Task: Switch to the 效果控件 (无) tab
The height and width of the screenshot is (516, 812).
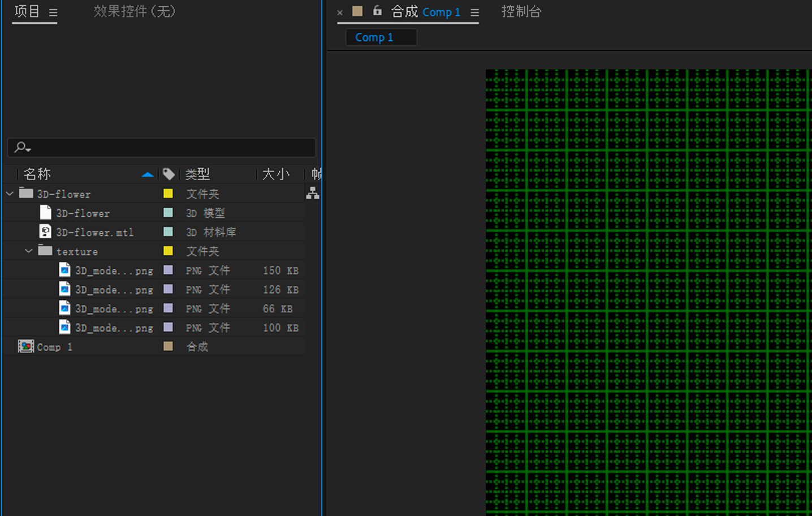Action: (135, 11)
